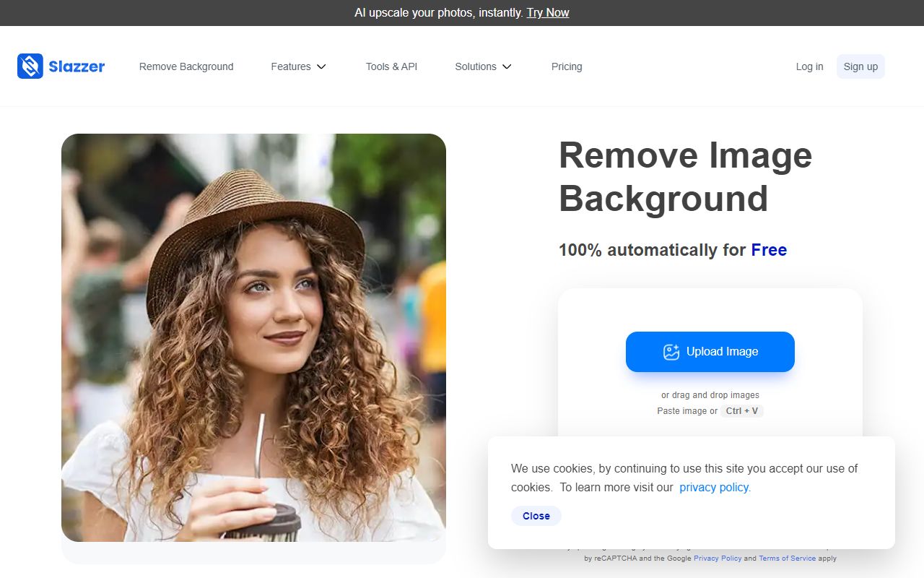Viewport: 924px width, 578px height.
Task: Open Google Privacy Policy reCAPTCHA link
Action: (x=718, y=558)
